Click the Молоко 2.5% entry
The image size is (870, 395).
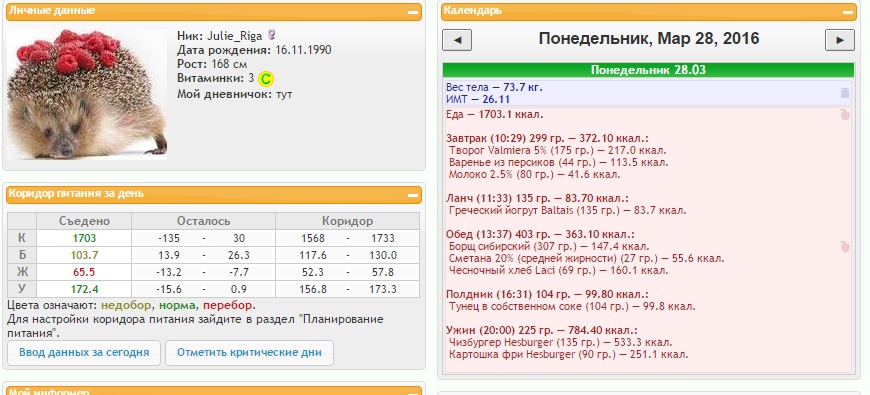pos(534,175)
